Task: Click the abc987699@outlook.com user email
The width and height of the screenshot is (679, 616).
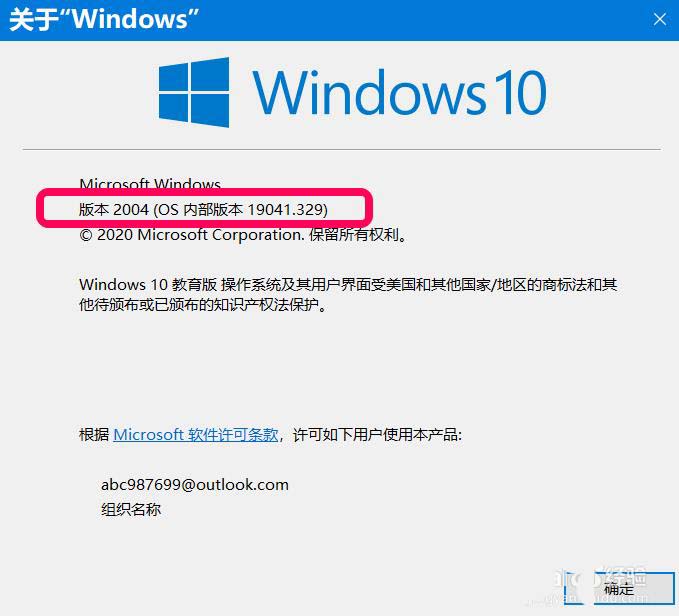Action: tap(195, 484)
